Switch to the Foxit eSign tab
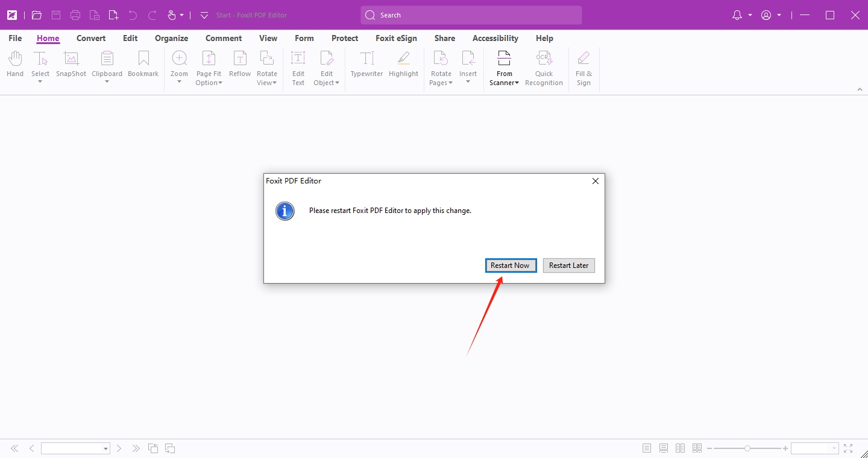868x458 pixels. [x=396, y=38]
